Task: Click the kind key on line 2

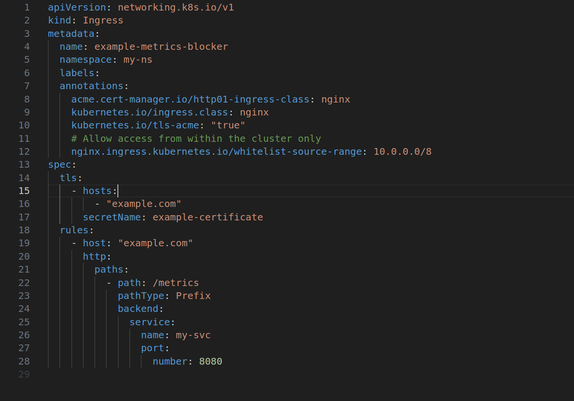Action: point(59,21)
